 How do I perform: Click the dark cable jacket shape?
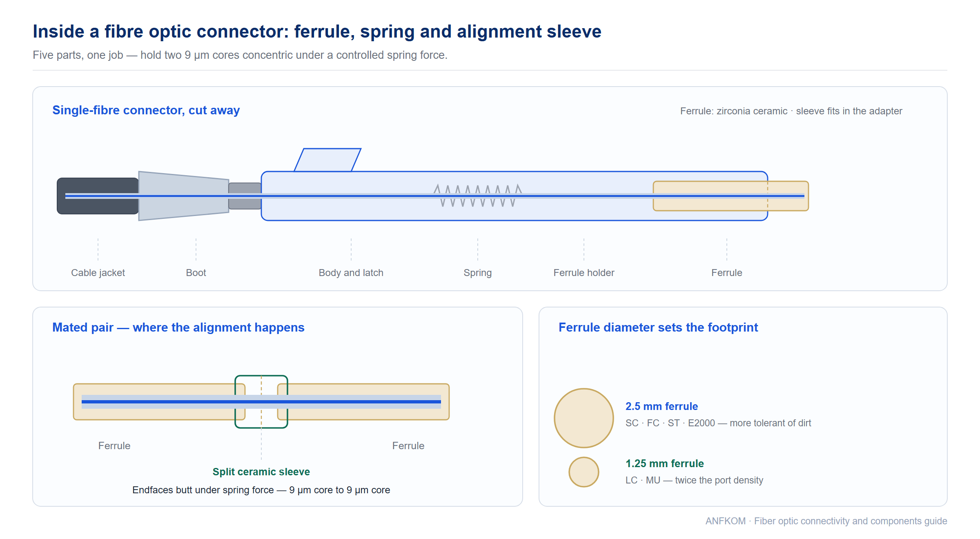[98, 196]
